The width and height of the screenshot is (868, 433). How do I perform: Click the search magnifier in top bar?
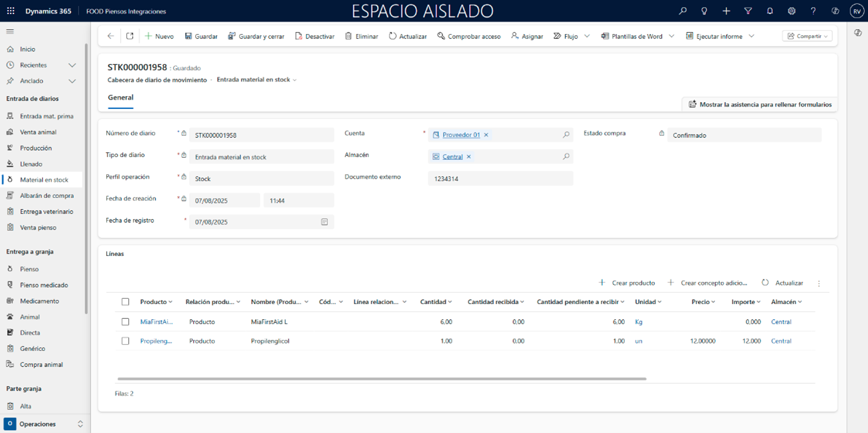(682, 11)
